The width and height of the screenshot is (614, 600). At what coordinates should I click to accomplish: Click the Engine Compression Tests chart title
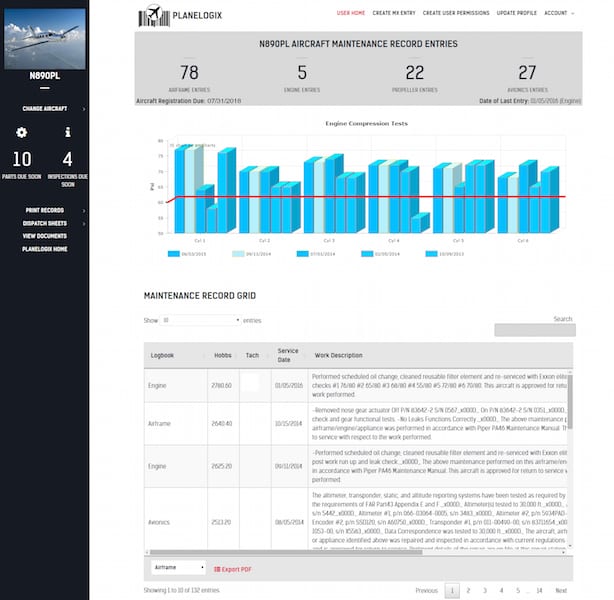[x=367, y=124]
